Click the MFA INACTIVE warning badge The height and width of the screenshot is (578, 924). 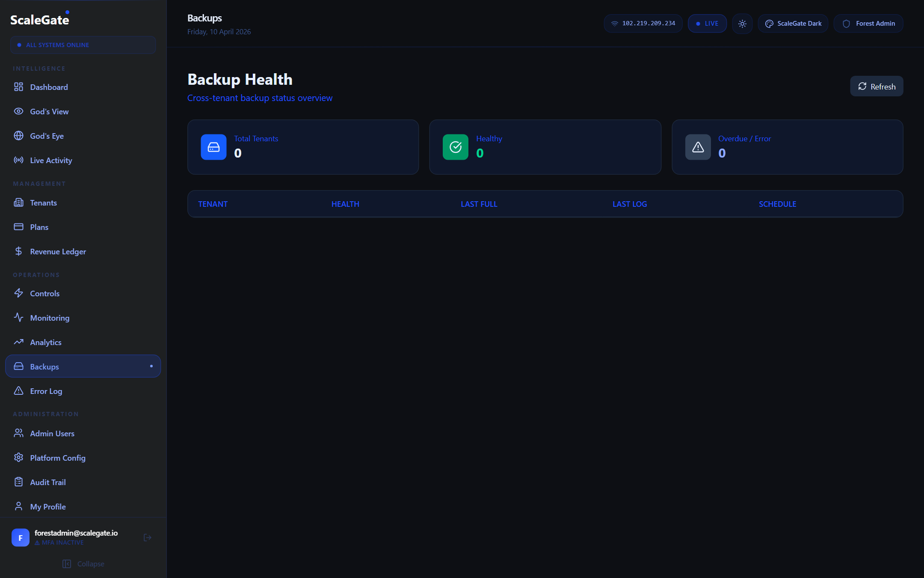(x=60, y=542)
